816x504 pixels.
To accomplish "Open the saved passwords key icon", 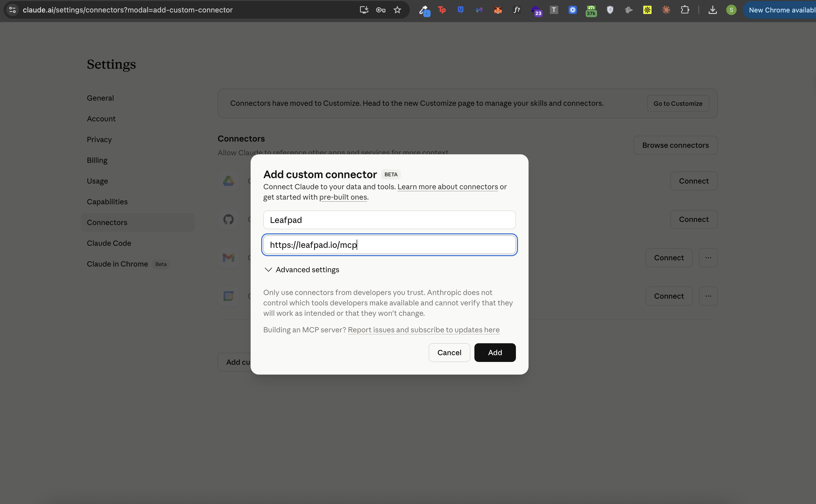I will coord(381,10).
